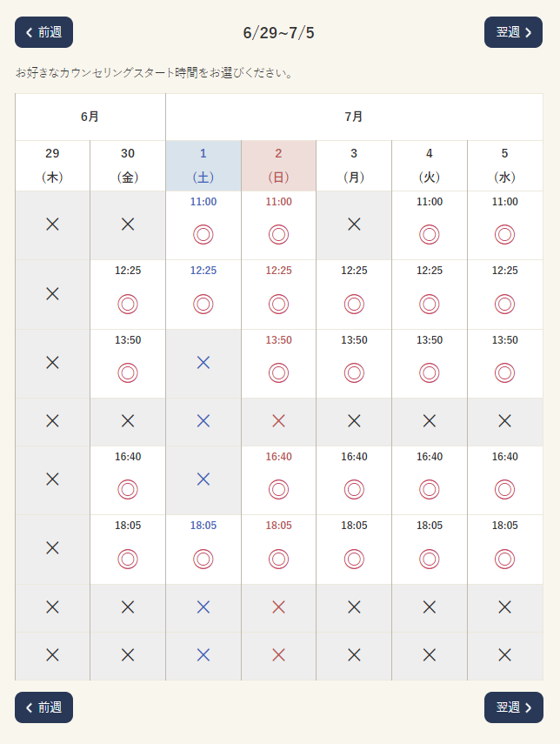Click the bottom 前週 previous week button
The width and height of the screenshot is (560, 744).
click(x=43, y=707)
